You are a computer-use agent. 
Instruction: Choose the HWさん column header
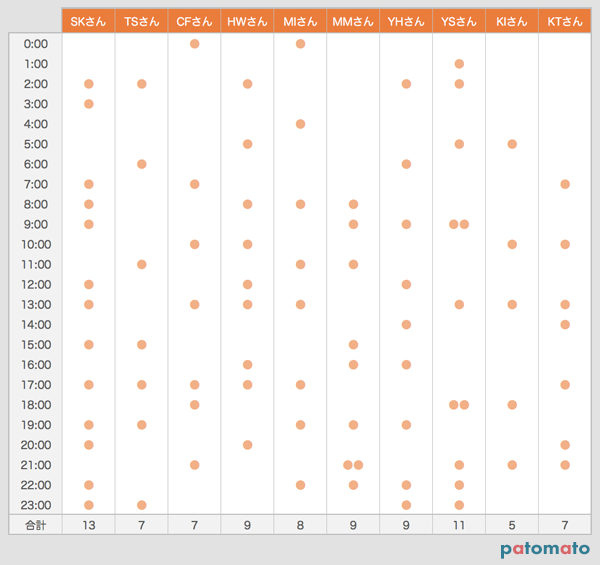coord(247,21)
